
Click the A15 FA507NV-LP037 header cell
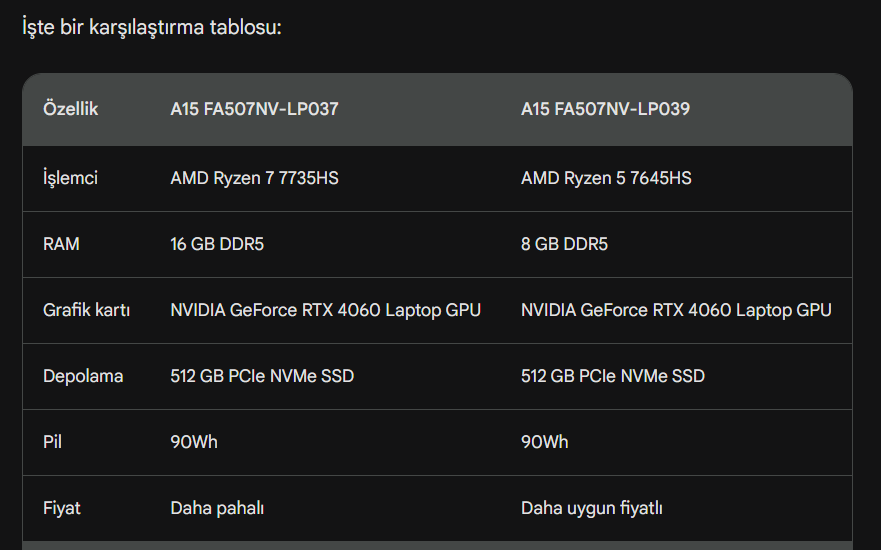(254, 110)
